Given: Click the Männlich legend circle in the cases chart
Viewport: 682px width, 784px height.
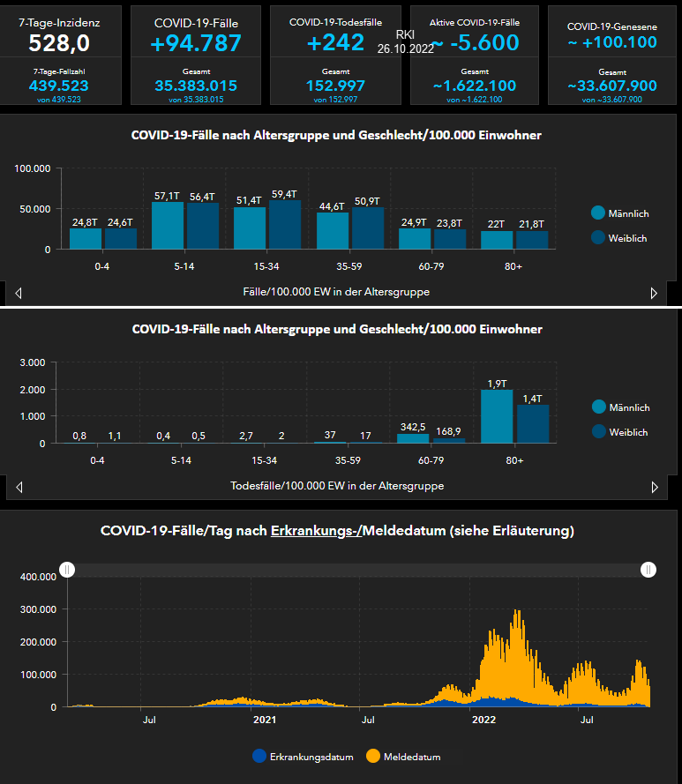Looking at the screenshot, I should 598,213.
